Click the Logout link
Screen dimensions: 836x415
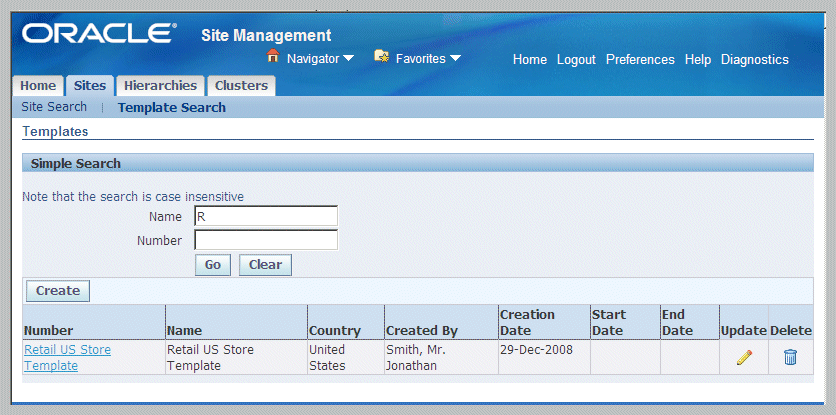576,59
